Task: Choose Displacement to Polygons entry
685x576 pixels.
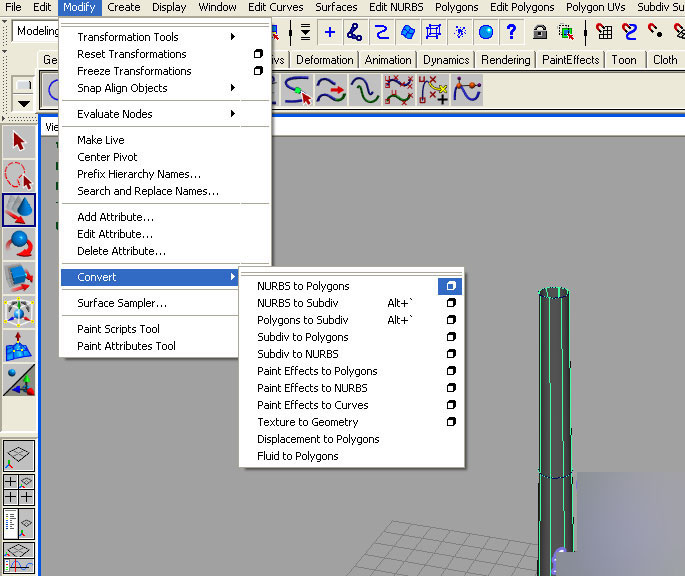Action: coord(318,439)
